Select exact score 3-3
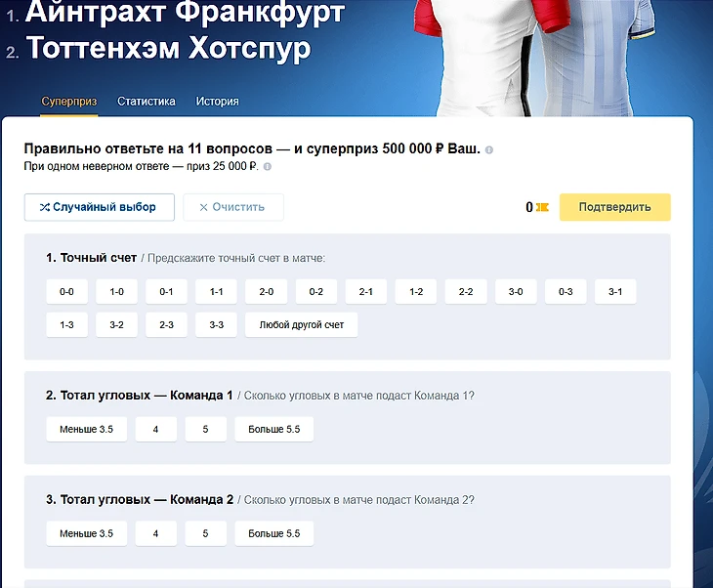This screenshot has height=588, width=713. click(x=217, y=324)
